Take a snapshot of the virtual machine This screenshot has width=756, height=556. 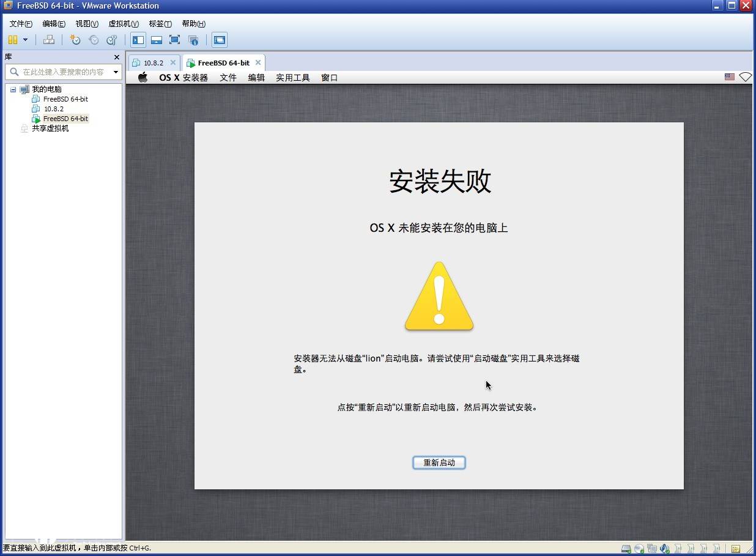[x=75, y=40]
